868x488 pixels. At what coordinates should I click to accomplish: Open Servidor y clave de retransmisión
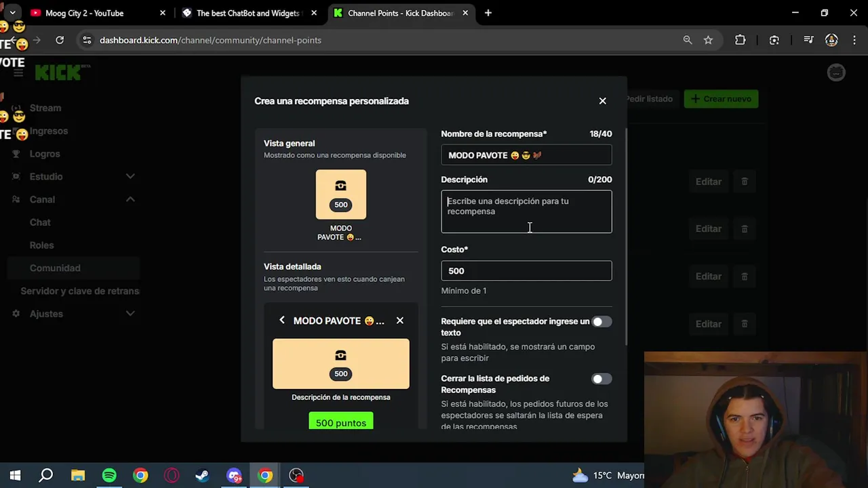79,291
